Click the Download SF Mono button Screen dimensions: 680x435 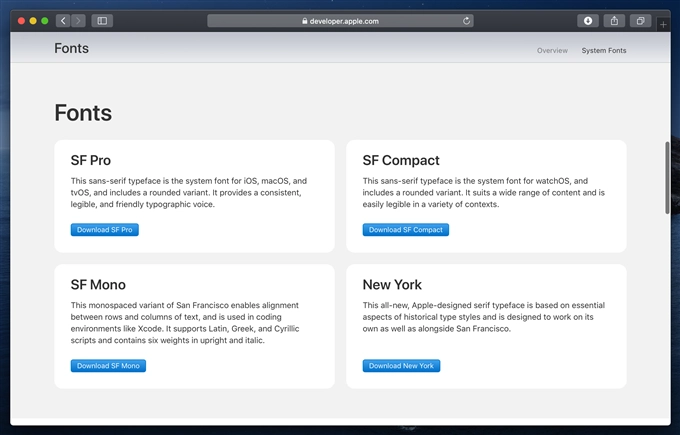point(108,366)
